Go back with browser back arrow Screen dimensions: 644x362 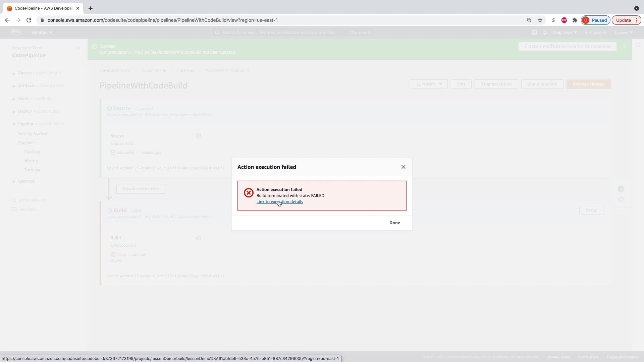click(x=7, y=20)
